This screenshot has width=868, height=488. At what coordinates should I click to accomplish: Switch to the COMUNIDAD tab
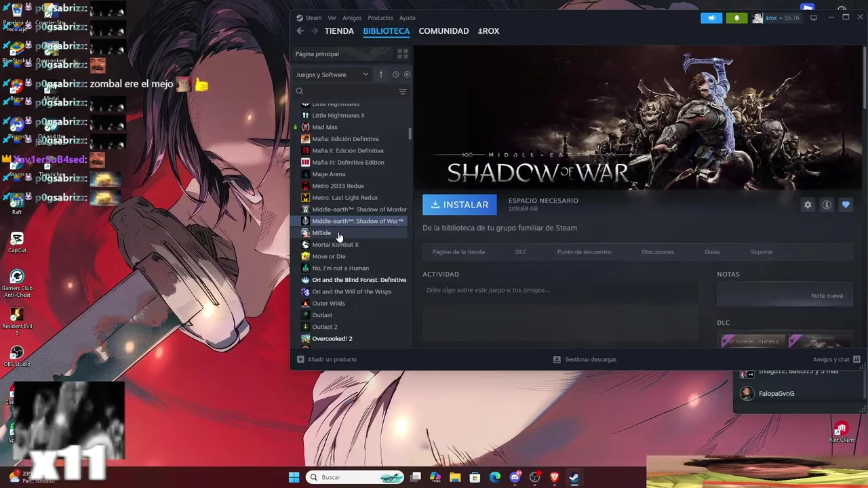(443, 31)
